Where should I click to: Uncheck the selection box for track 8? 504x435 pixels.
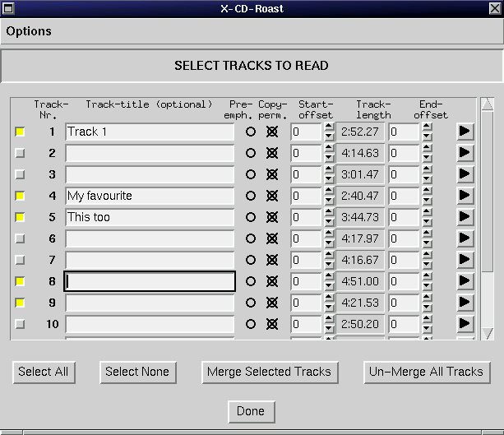click(21, 281)
